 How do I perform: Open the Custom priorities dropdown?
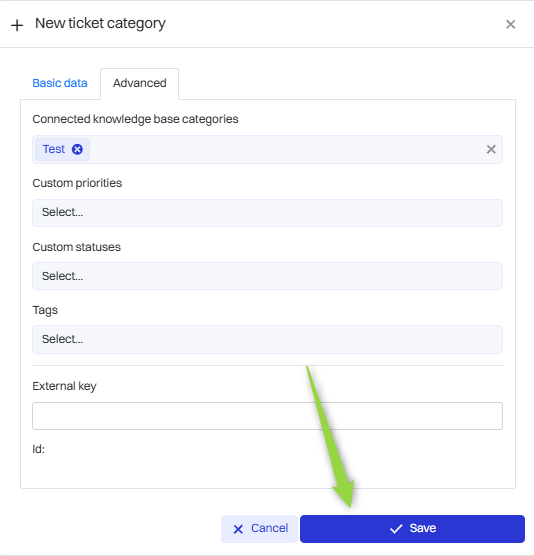click(x=267, y=213)
